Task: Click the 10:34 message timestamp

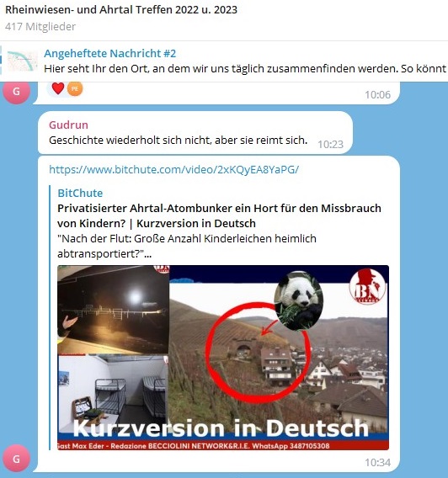Action: 377,463
